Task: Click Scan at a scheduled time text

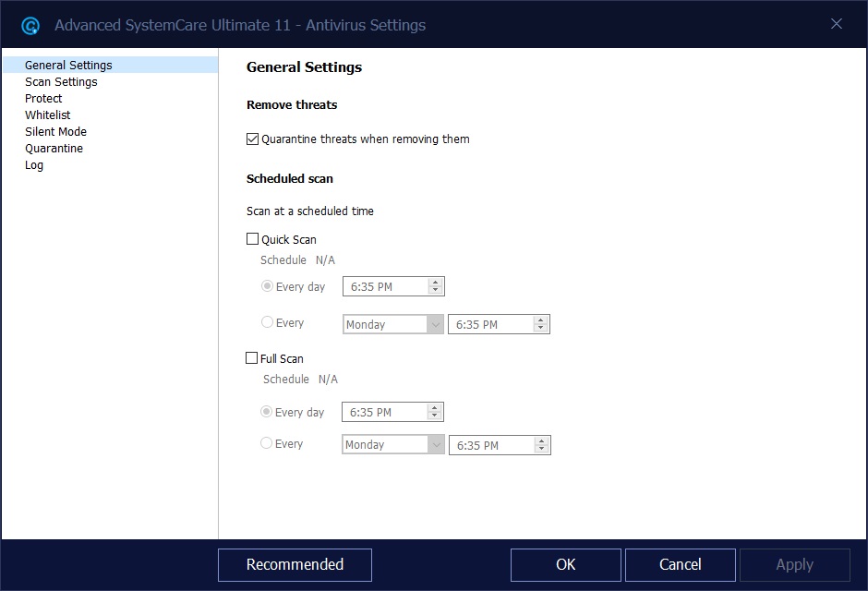Action: coord(310,211)
